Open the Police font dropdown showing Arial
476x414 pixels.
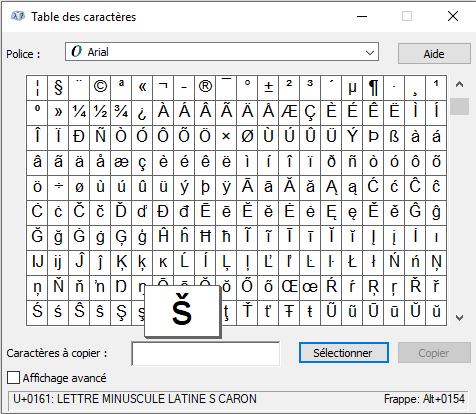[222, 52]
